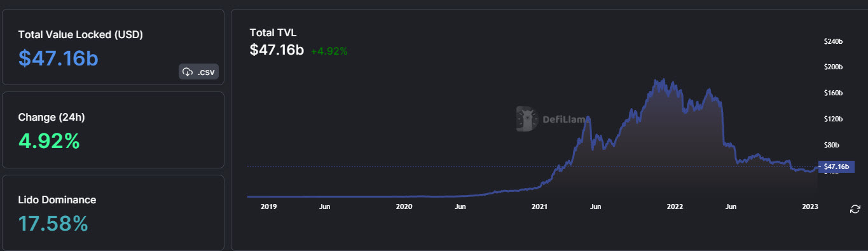The width and height of the screenshot is (868, 251).
Task: Click the green 4.92% change value
Action: [x=49, y=141]
